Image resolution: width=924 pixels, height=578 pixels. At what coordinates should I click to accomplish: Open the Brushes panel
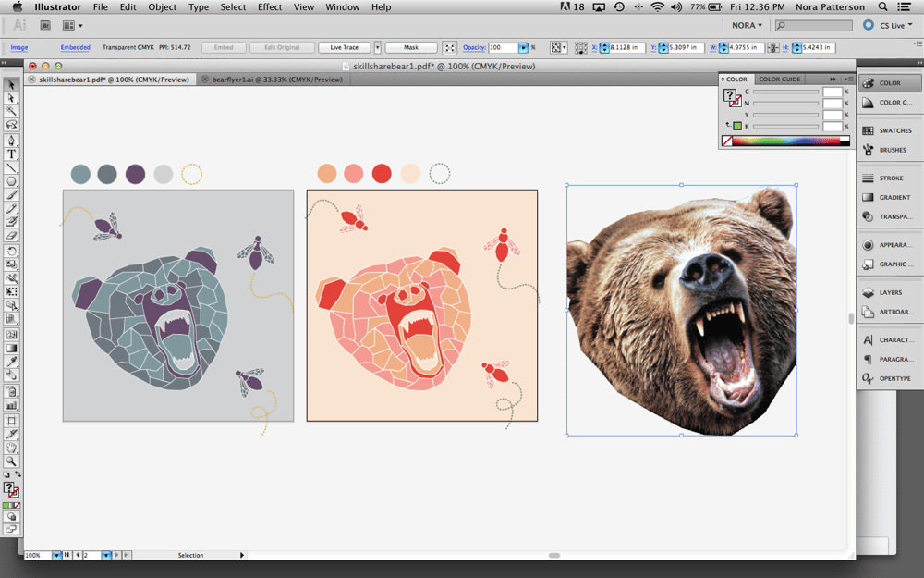[890, 150]
